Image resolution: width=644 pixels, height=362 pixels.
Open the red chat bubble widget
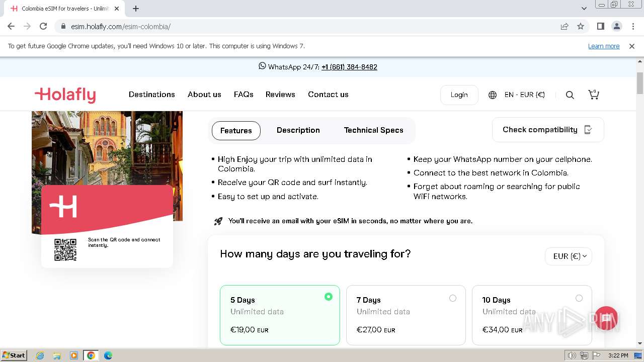point(606,319)
